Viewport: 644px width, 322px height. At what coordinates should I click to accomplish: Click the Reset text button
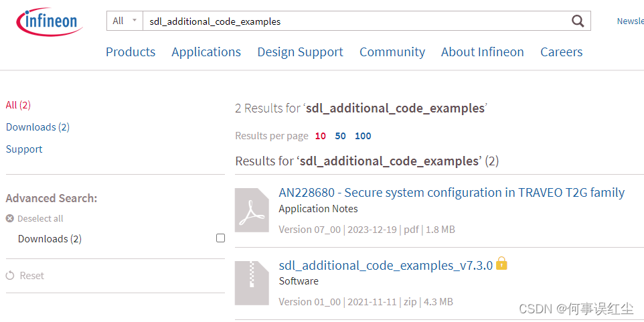click(x=31, y=276)
